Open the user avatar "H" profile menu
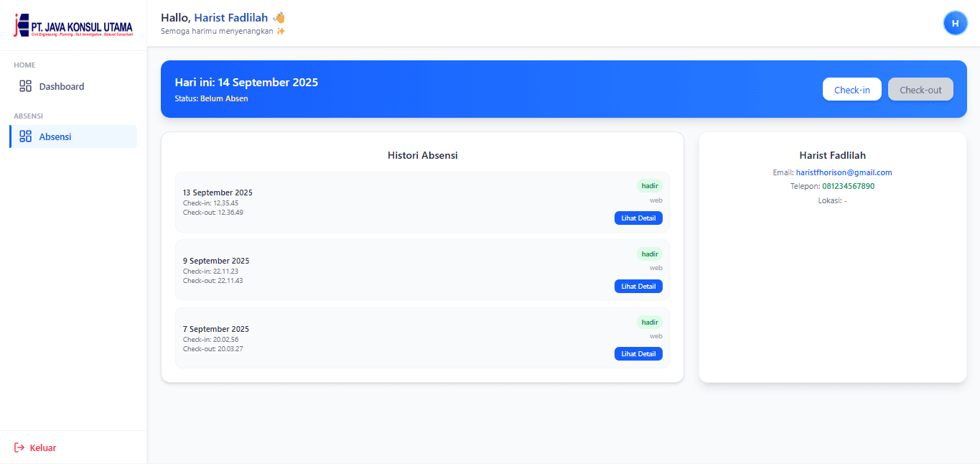Viewport: 980px width, 464px height. pos(955,24)
